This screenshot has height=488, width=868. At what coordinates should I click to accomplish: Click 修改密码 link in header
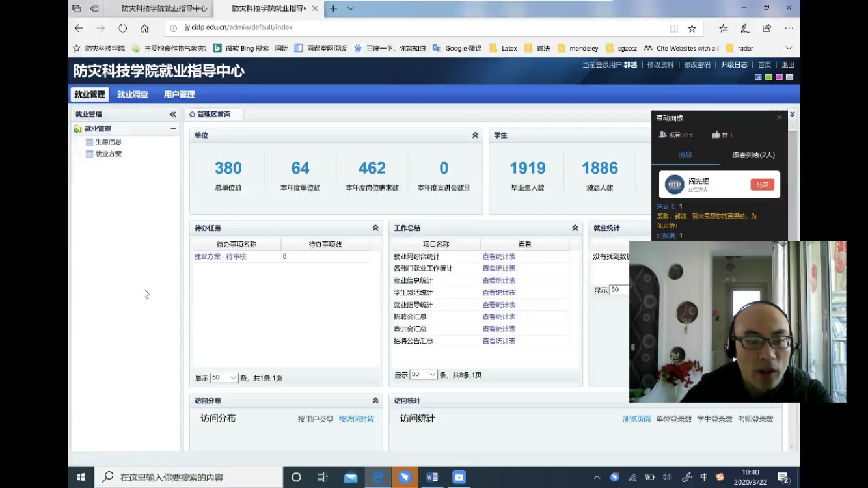click(697, 65)
